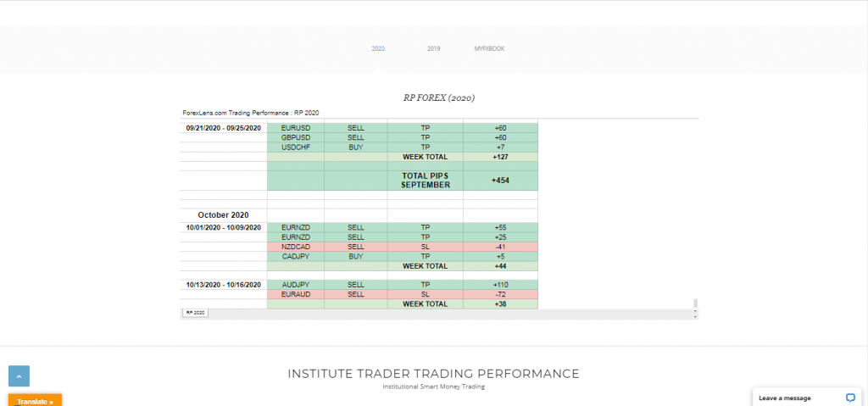Click the -41 pips cell

(500, 247)
